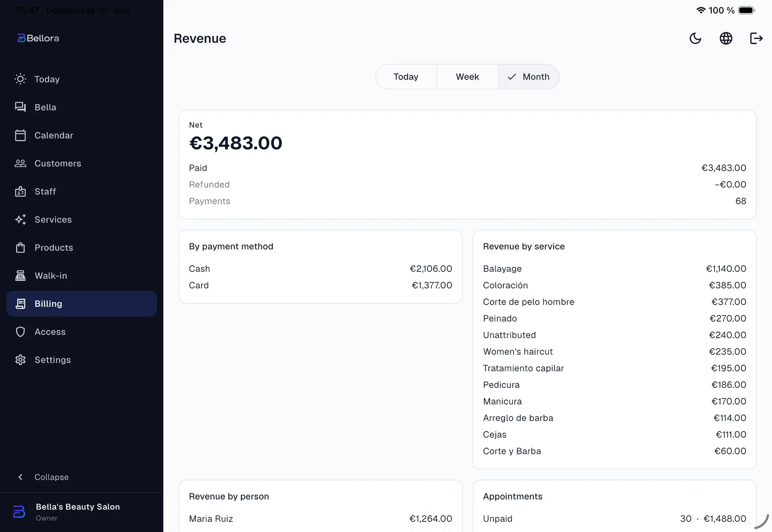
Task: Click the Calendar icon in sidebar
Action: tap(20, 135)
